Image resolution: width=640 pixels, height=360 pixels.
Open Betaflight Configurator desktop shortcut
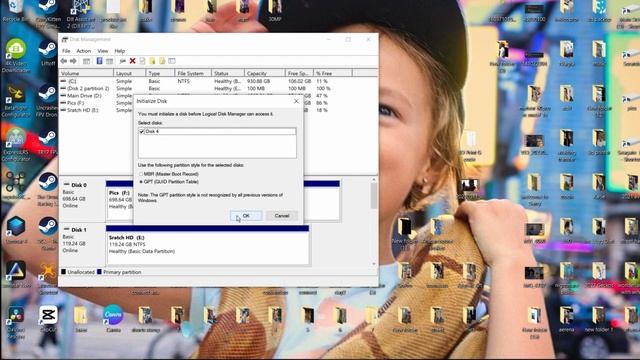[16, 101]
